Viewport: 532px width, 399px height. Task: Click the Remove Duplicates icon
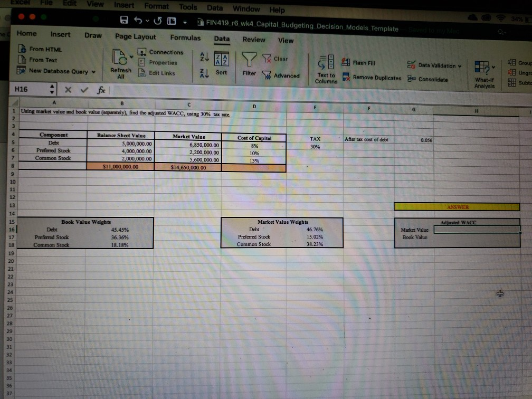tap(346, 77)
